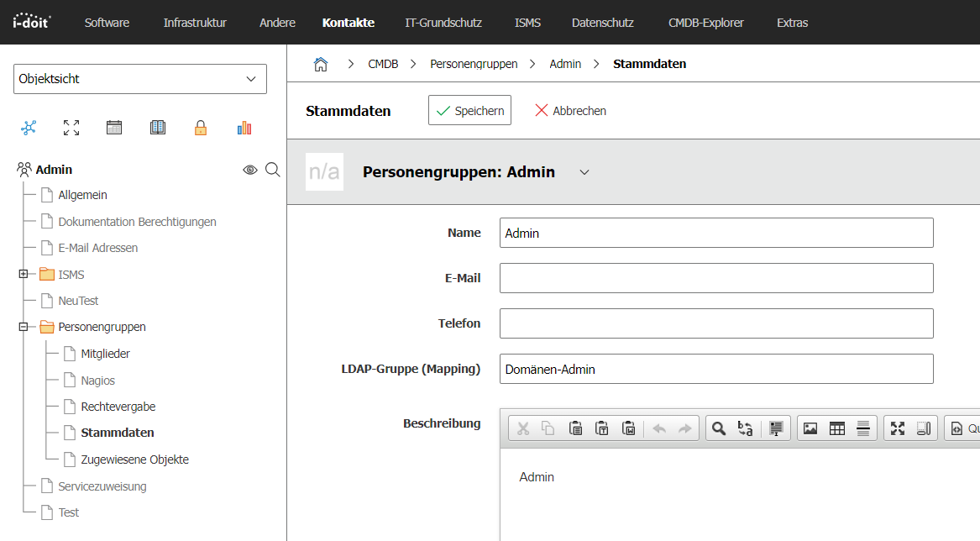The image size is (980, 541).
Task: Expand the ISMS folder node
Action: (x=24, y=274)
